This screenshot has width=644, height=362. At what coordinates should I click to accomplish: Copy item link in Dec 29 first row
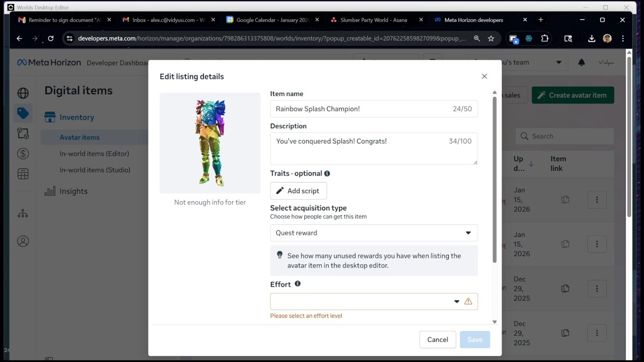coord(565,289)
